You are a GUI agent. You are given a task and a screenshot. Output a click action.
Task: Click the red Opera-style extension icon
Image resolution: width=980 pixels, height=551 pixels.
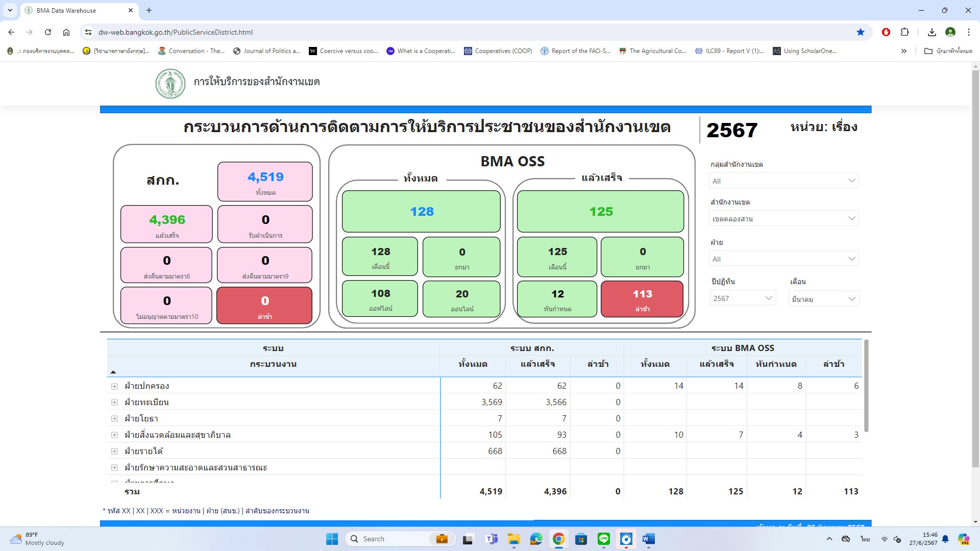click(886, 32)
